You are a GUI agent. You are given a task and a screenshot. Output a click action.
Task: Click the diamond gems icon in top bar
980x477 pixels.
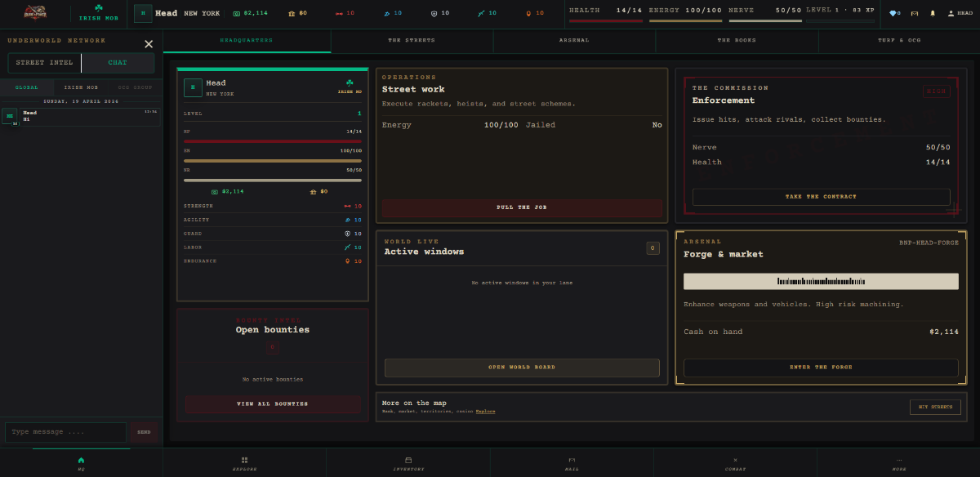point(894,14)
